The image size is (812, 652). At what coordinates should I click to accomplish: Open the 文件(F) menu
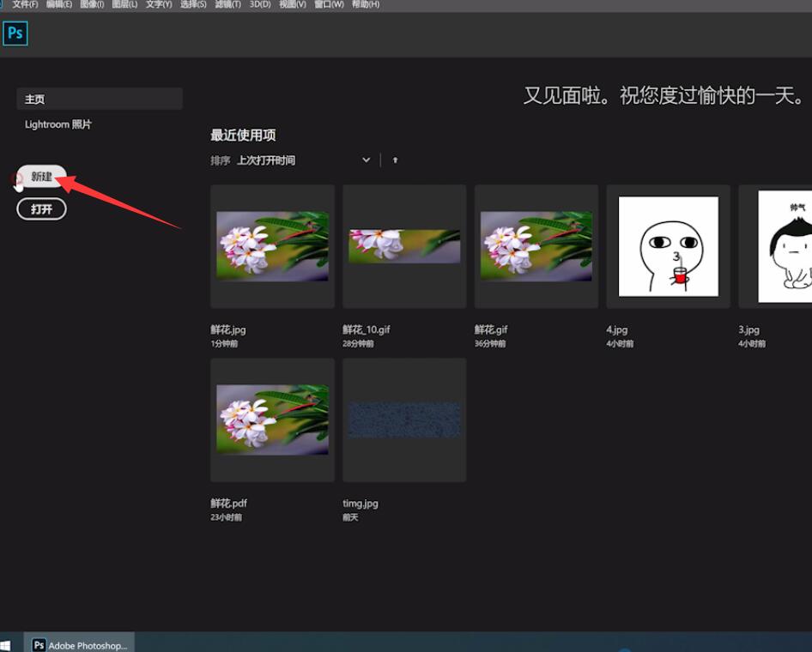pyautogui.click(x=26, y=4)
